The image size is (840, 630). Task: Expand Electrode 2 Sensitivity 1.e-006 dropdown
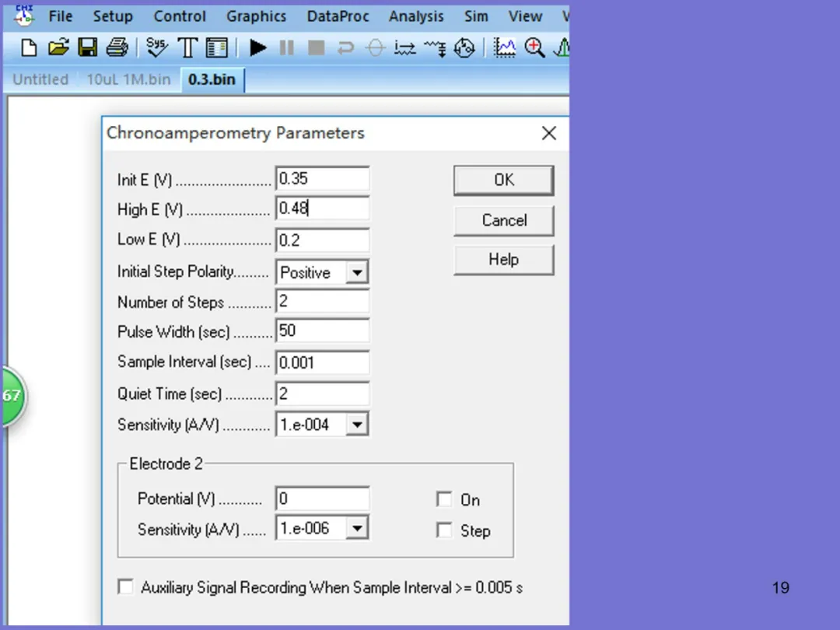pos(357,529)
